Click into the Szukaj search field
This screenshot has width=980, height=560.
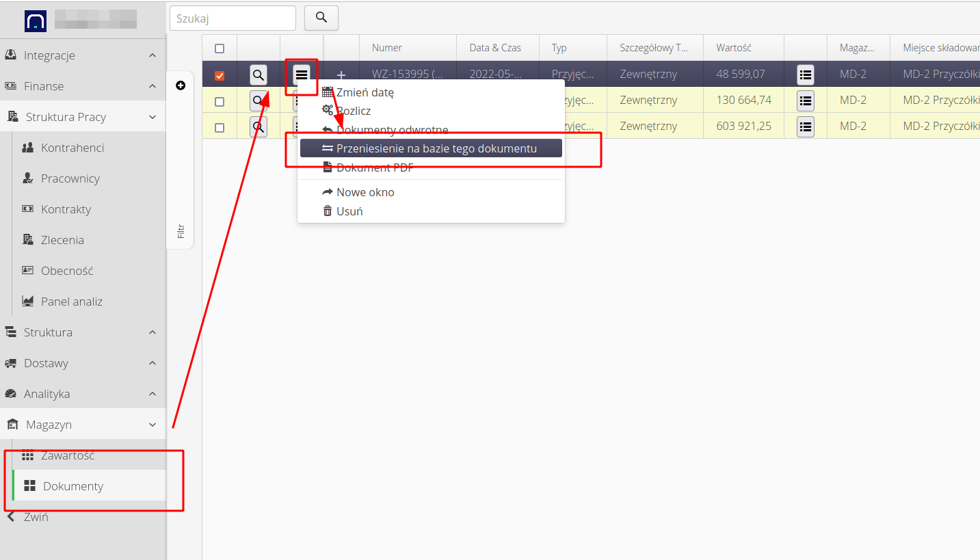(233, 18)
